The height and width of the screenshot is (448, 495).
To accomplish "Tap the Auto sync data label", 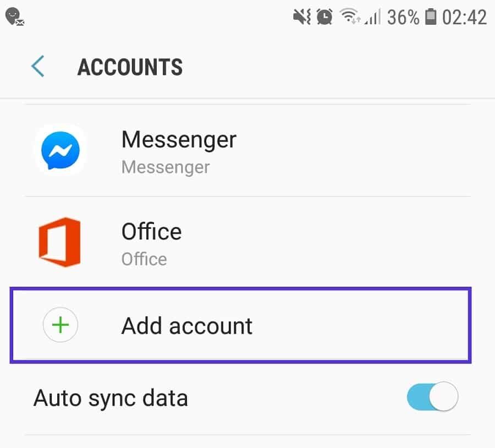I will pos(111,398).
